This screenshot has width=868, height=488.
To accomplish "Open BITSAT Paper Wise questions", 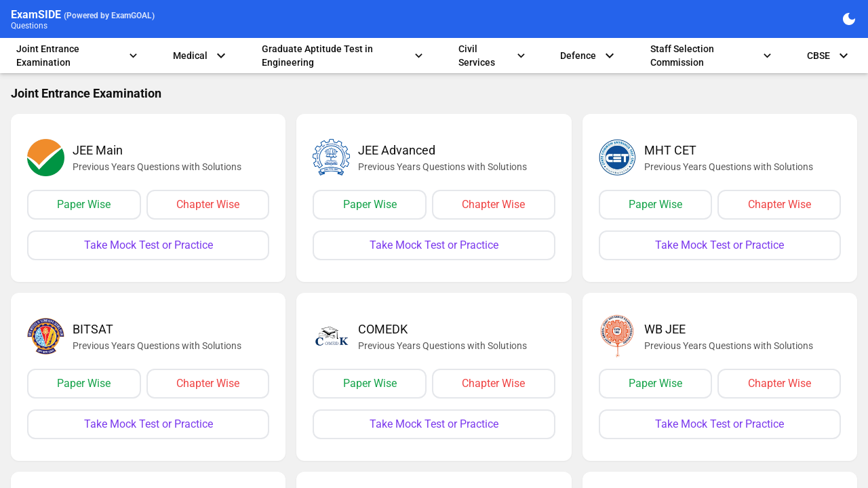I will tap(84, 384).
